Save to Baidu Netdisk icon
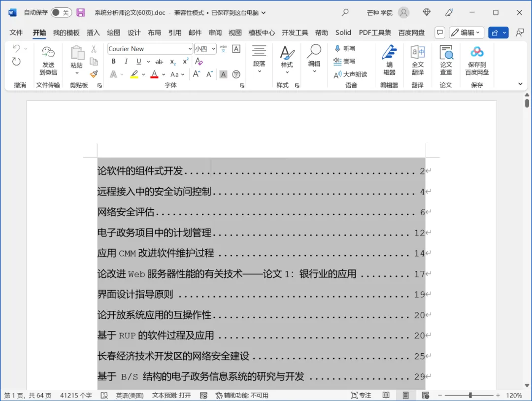The height and width of the screenshot is (401, 532). pos(477,52)
